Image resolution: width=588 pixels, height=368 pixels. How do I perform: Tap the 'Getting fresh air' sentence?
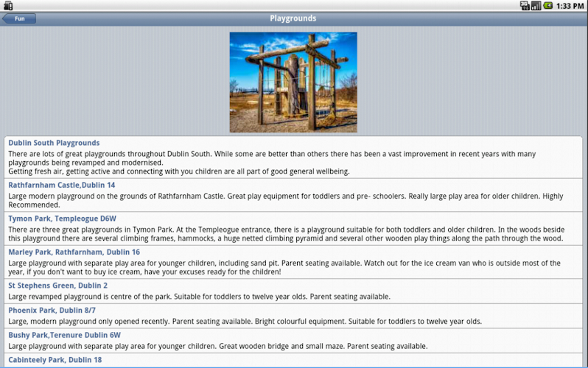[x=179, y=171]
